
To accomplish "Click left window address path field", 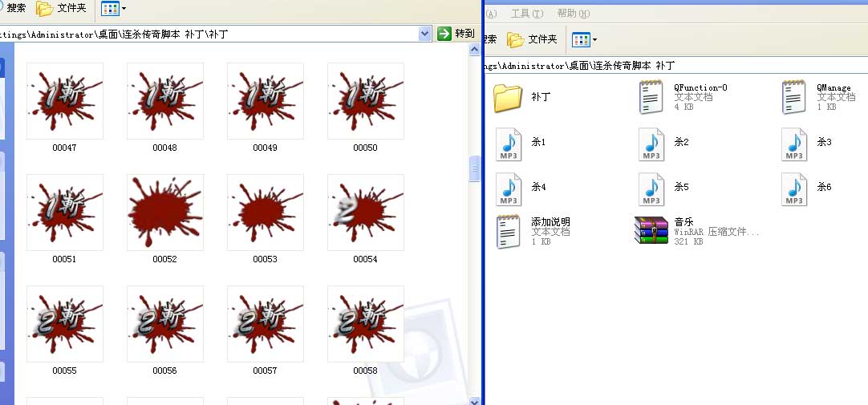I will (209, 34).
